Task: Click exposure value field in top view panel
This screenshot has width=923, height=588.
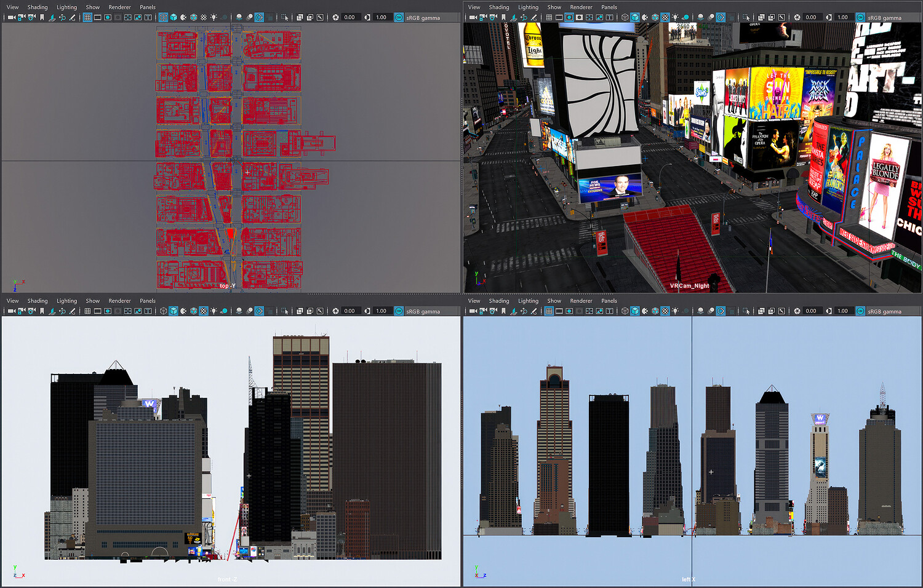Action: [350, 17]
